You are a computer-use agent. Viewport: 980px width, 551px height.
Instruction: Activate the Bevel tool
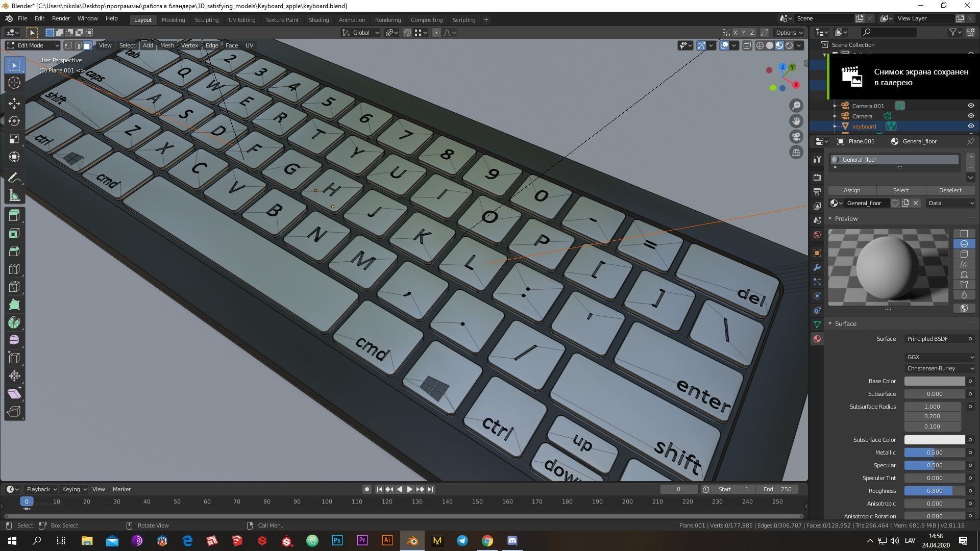[14, 252]
